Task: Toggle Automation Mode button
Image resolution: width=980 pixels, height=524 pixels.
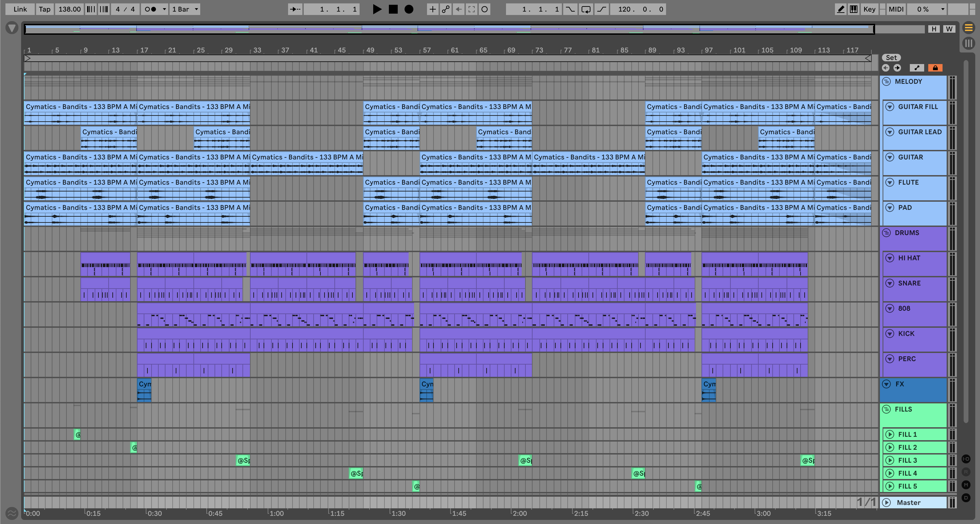Action: click(917, 68)
